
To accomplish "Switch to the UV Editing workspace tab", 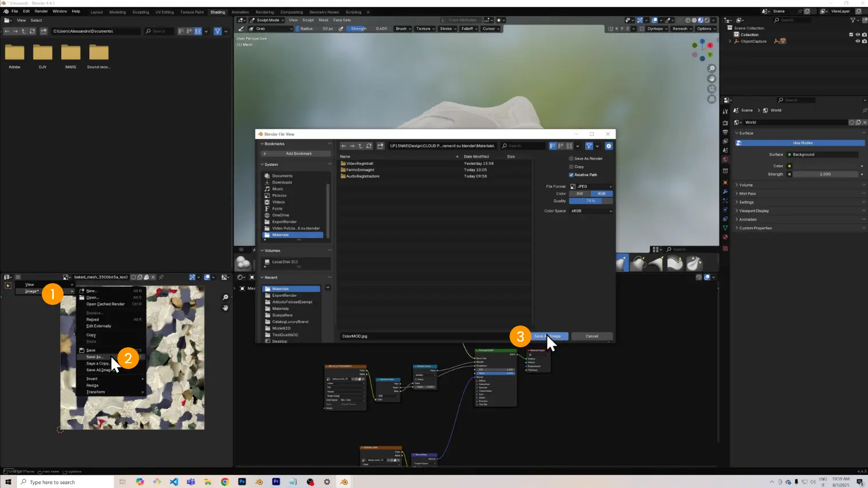I will click(x=164, y=12).
